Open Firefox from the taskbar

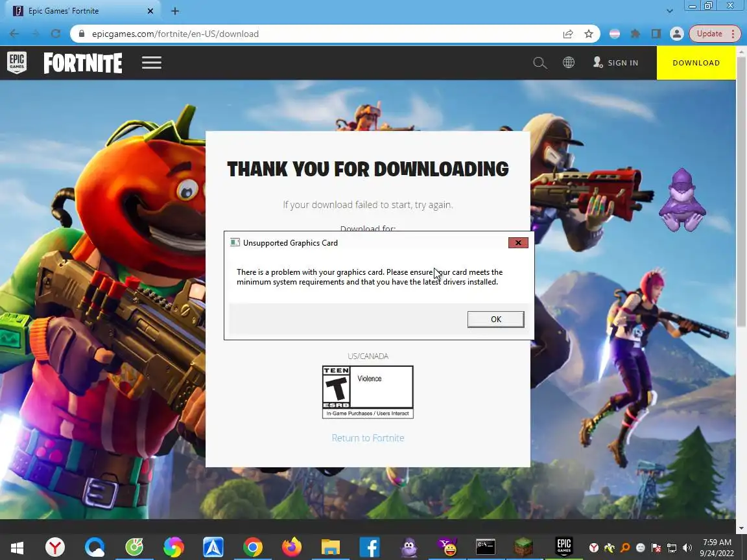coord(292,547)
